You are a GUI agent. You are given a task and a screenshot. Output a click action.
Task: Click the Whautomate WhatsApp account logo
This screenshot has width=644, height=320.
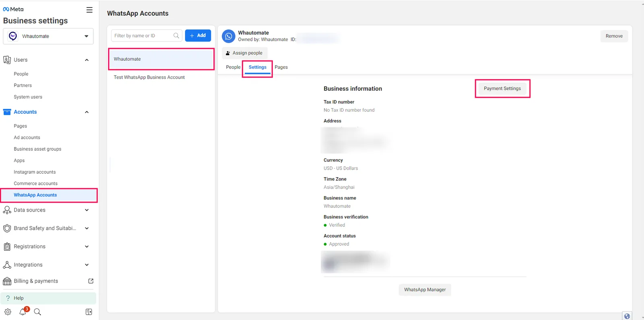pos(229,36)
